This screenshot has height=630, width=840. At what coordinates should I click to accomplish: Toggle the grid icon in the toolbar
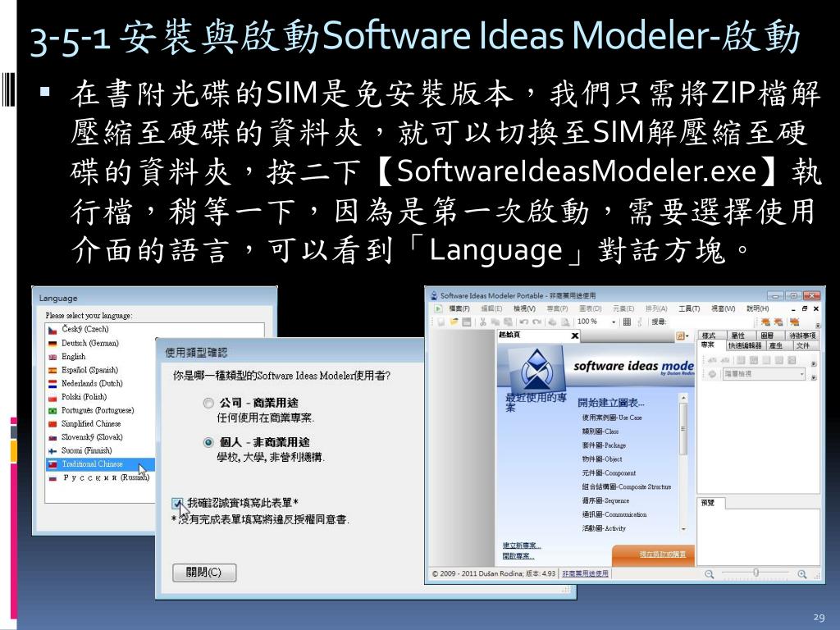click(x=627, y=322)
